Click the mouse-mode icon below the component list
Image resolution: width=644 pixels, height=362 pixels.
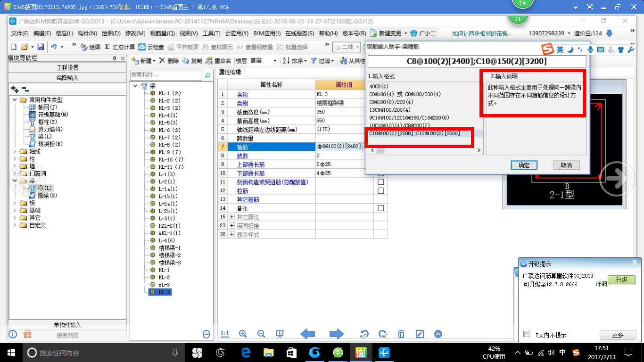[206, 334]
